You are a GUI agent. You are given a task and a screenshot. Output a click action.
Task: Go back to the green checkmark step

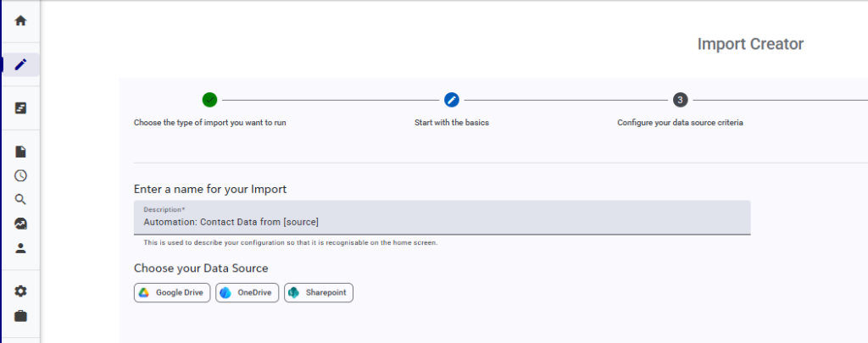(210, 100)
